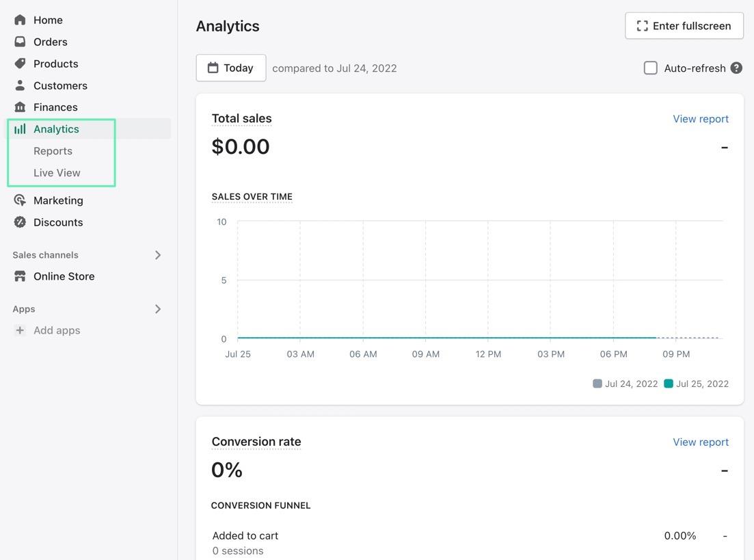Click the Online Store storefront icon
This screenshot has width=754, height=560.
[20, 276]
